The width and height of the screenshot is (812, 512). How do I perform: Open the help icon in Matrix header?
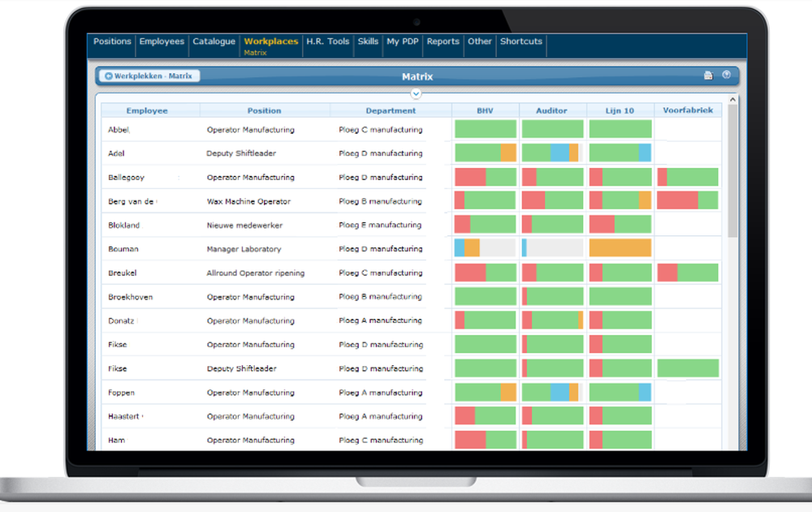[727, 75]
